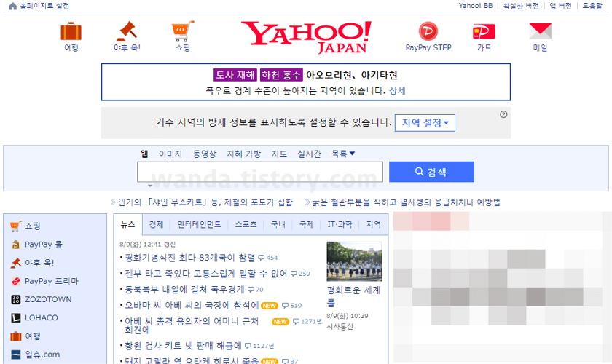
Task: Open the news photo of the peace ceremony
Action: point(354,261)
